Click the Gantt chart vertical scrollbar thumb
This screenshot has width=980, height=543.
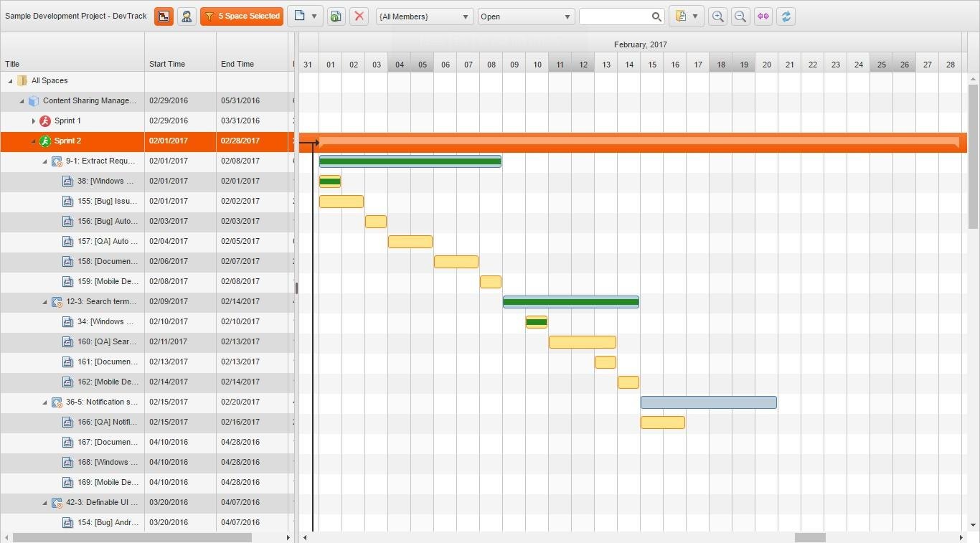click(973, 156)
